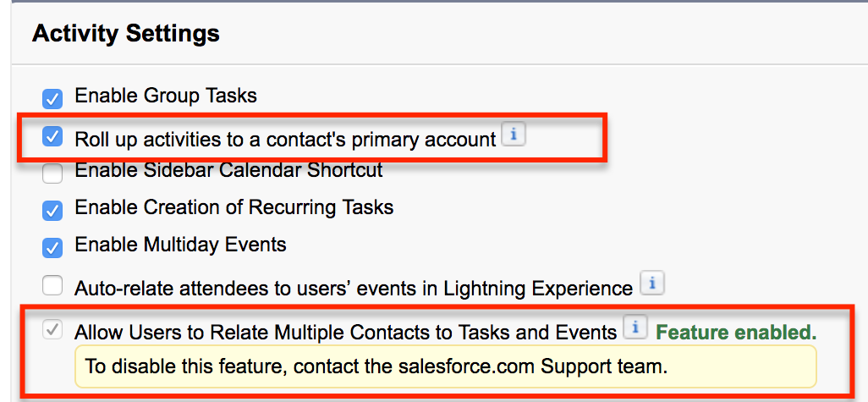868x402 pixels.
Task: Click the Auto-relate attendees label text
Action: coord(354,289)
